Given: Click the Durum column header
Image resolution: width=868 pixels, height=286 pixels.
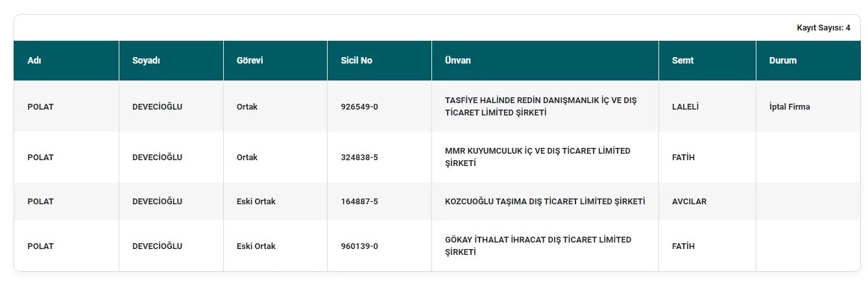Looking at the screenshot, I should [x=783, y=60].
